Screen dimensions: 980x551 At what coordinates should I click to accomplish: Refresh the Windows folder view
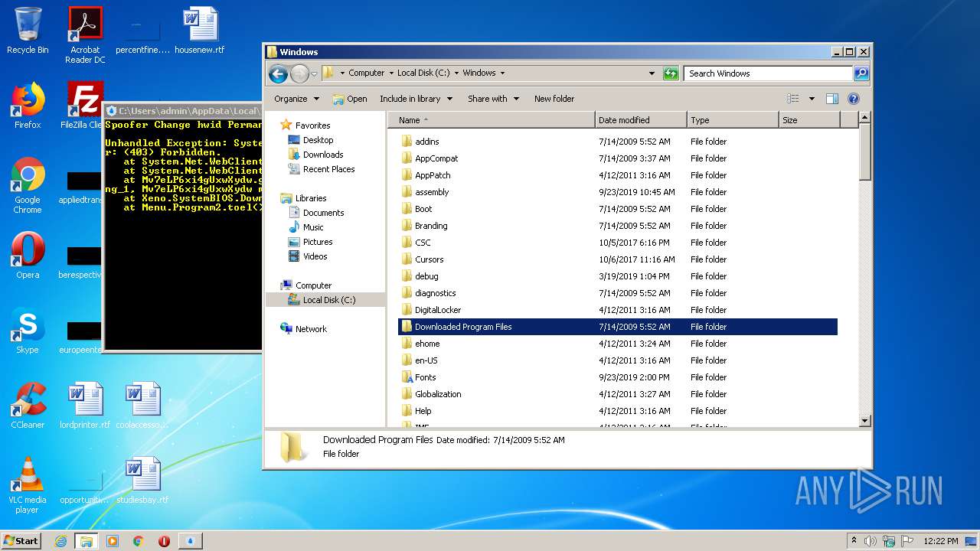pos(671,73)
